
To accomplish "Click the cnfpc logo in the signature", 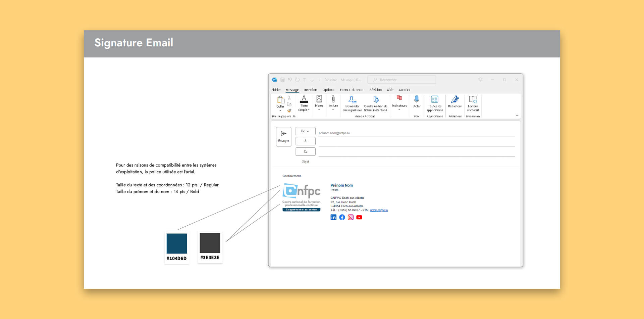I will point(302,197).
